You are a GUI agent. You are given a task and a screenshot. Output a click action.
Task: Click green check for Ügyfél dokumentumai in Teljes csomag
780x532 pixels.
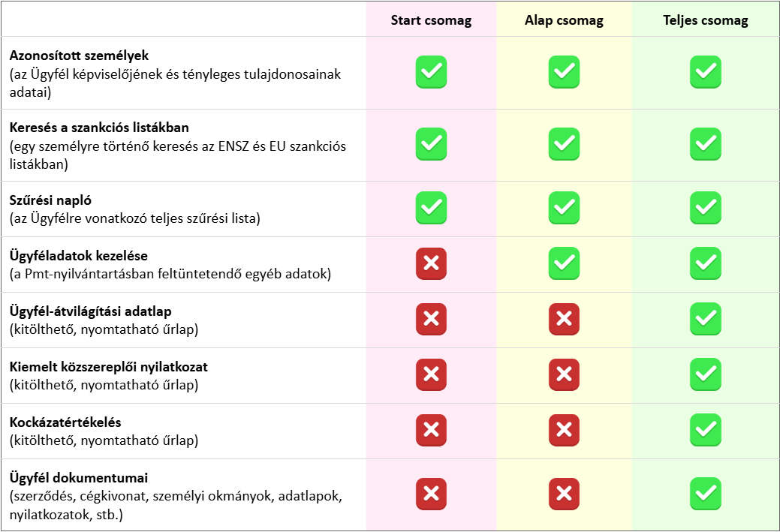[x=705, y=494]
